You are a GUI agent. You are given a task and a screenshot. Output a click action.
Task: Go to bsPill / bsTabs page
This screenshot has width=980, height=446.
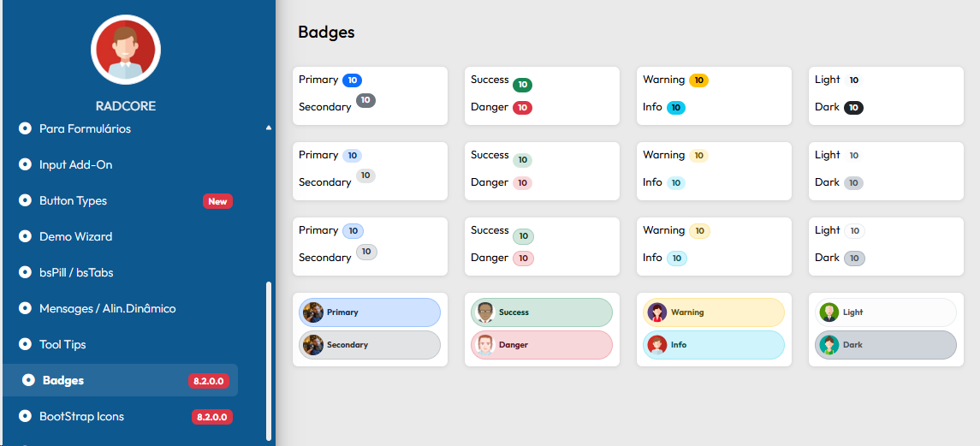pyautogui.click(x=76, y=272)
